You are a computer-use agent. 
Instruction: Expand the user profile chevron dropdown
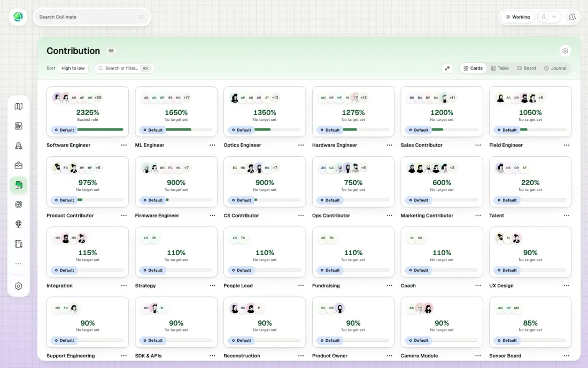tap(554, 17)
